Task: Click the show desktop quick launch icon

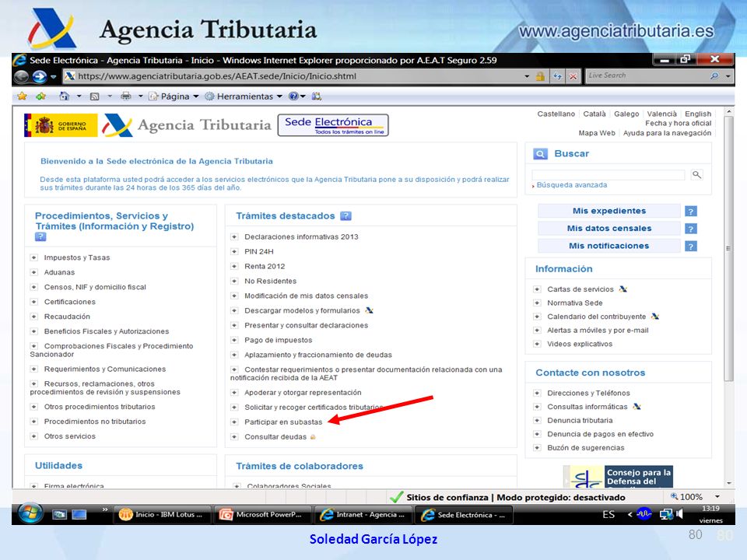Action: click(x=79, y=514)
